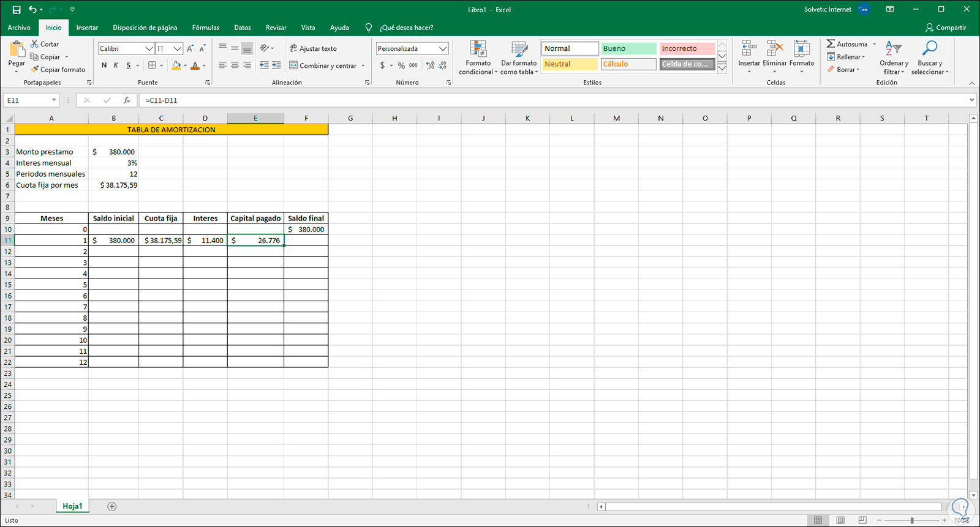980x527 pixels.
Task: Decrease decimal places
Action: (443, 65)
